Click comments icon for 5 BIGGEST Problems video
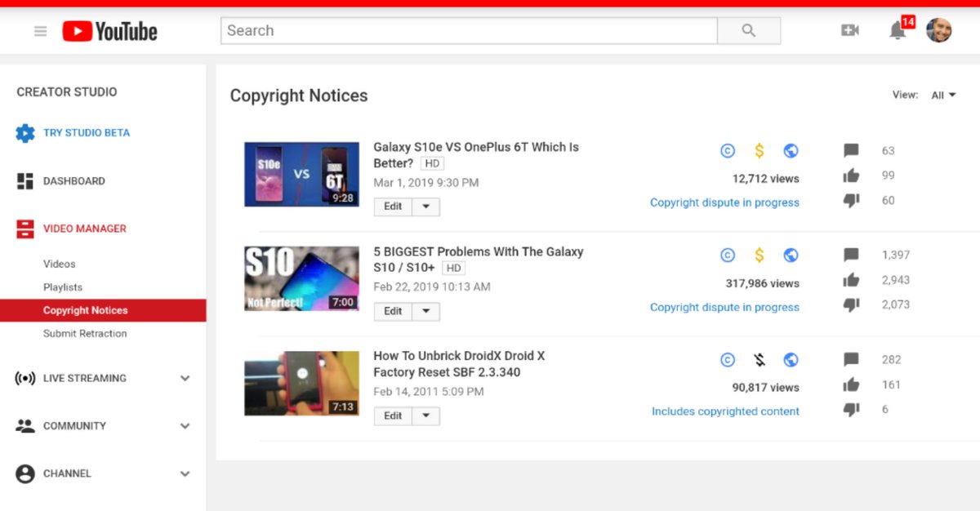The width and height of the screenshot is (980, 511). tap(851, 255)
